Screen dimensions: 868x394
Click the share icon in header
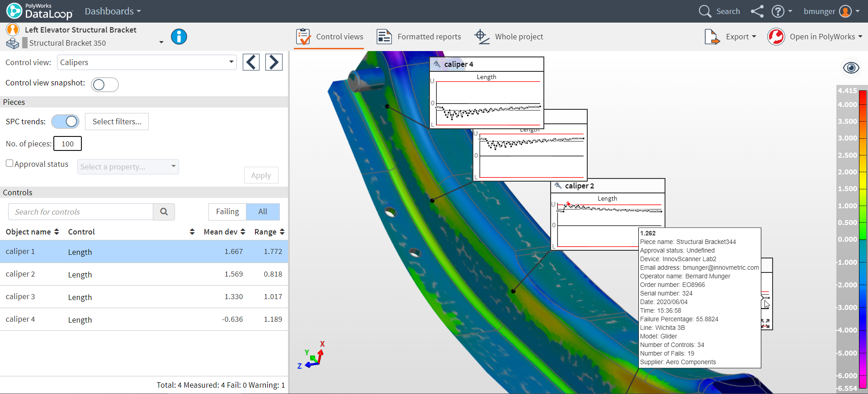pos(757,11)
